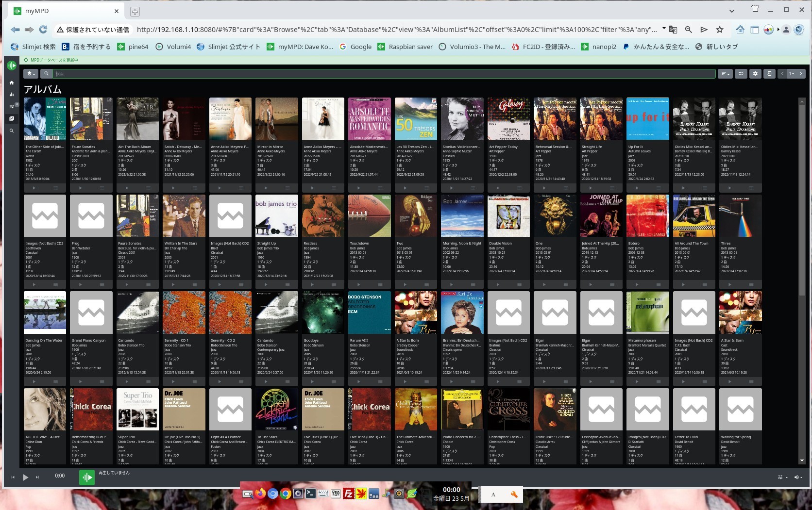Skip to the next track in the footer

[37, 477]
